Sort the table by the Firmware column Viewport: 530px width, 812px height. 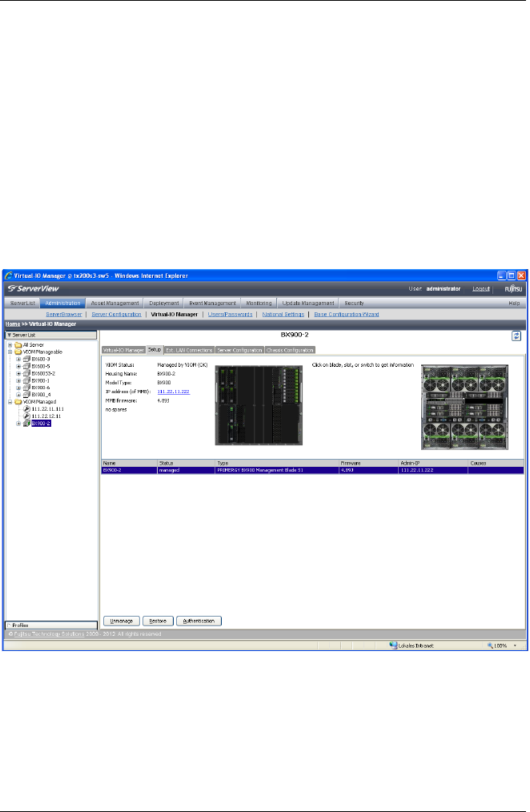click(x=368, y=463)
